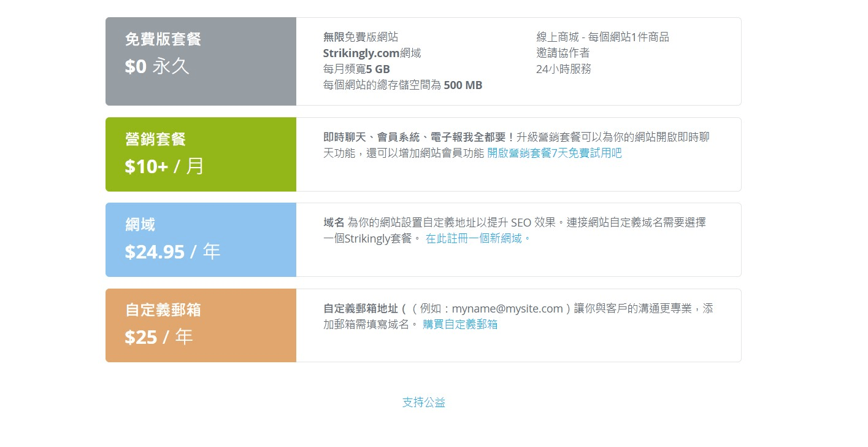Screen dimensions: 868x447
Task: Select the $0 永久 price label
Action: [x=157, y=66]
